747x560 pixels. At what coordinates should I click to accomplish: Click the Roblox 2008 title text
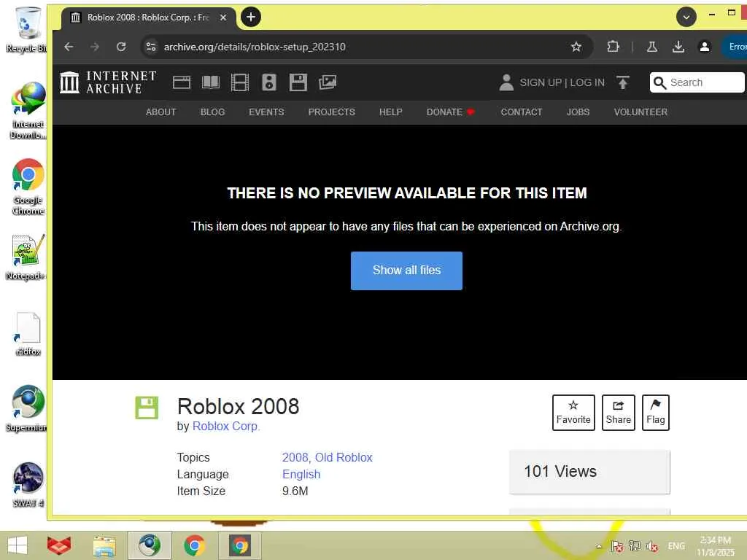tap(239, 406)
